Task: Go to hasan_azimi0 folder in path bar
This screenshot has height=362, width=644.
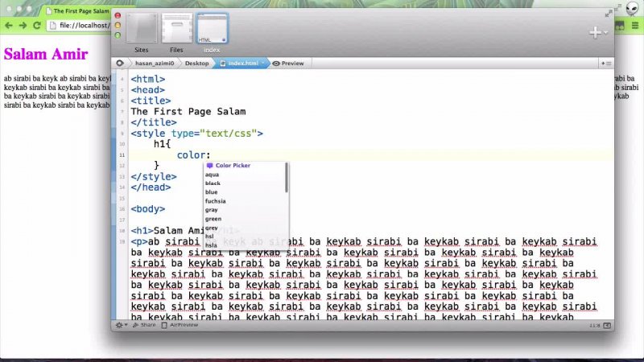Action: [x=155, y=63]
